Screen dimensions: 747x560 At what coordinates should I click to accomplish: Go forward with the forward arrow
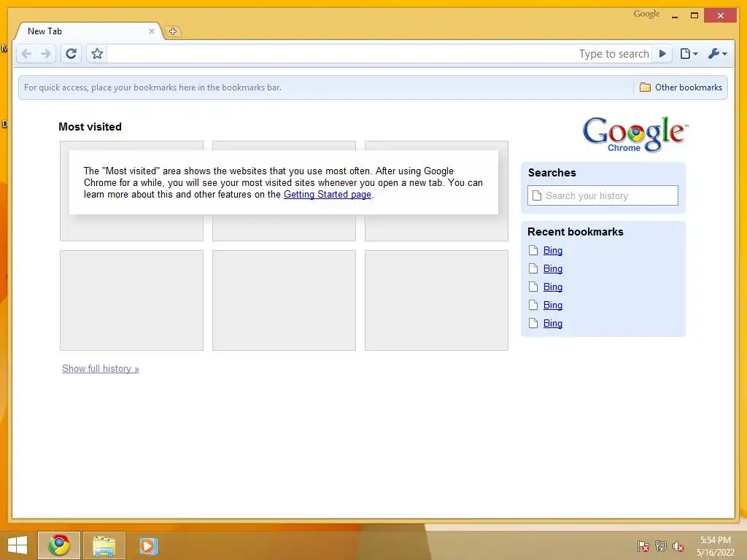46,54
